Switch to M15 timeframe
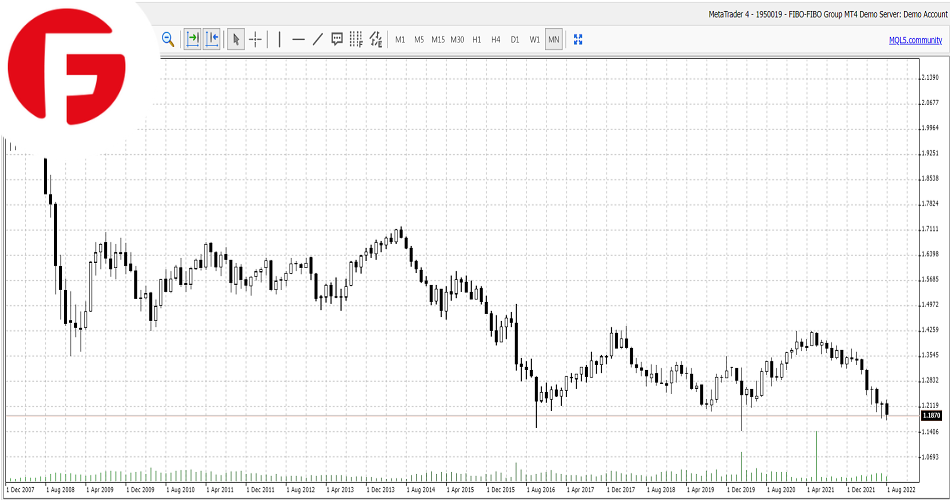The height and width of the screenshot is (500, 950). (x=438, y=39)
